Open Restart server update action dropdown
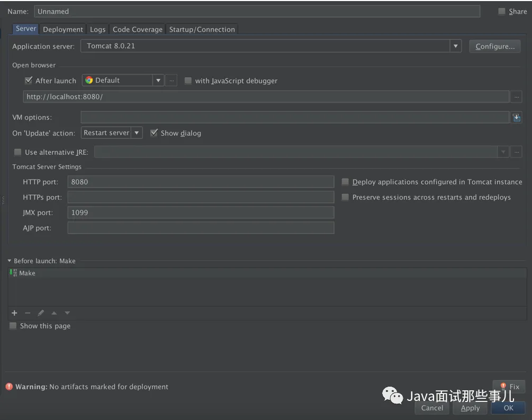This screenshot has height=420, width=532. [137, 133]
